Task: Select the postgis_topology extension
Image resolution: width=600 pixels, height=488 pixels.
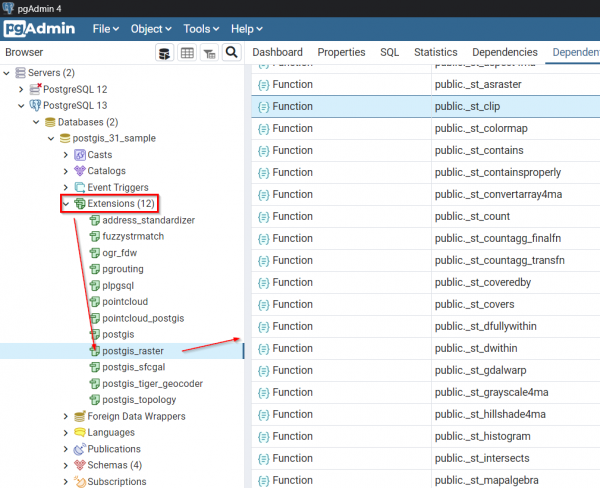Action: click(x=139, y=400)
